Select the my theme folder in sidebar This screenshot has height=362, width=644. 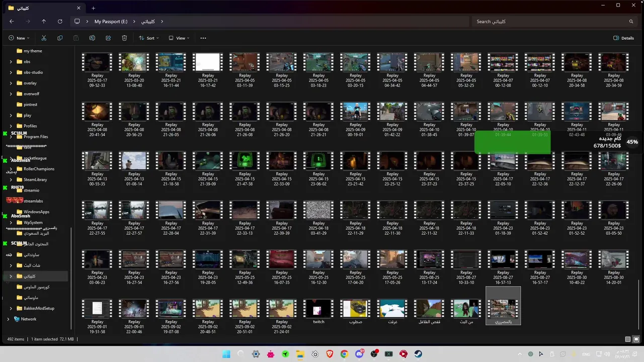[33, 51]
